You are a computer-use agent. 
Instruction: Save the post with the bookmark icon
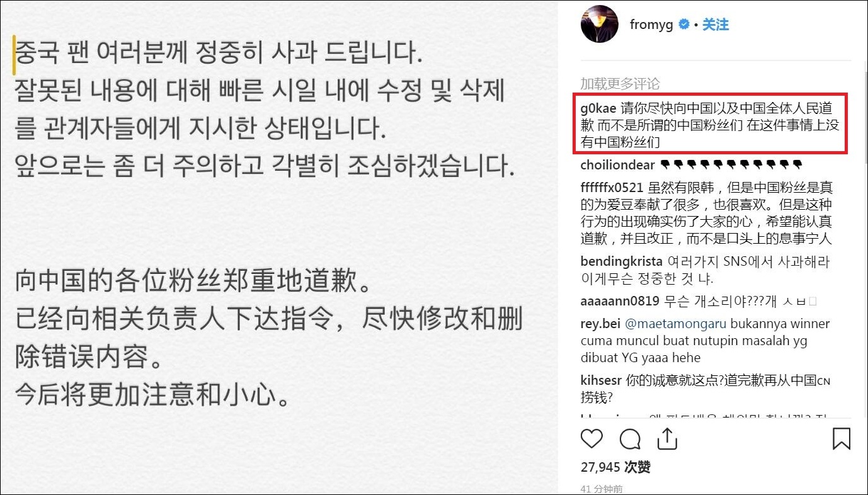[842, 438]
